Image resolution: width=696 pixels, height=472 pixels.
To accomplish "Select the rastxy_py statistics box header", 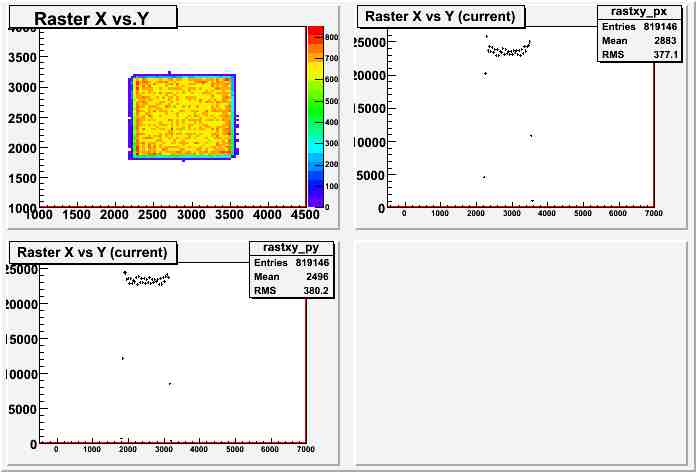I will coord(291,247).
